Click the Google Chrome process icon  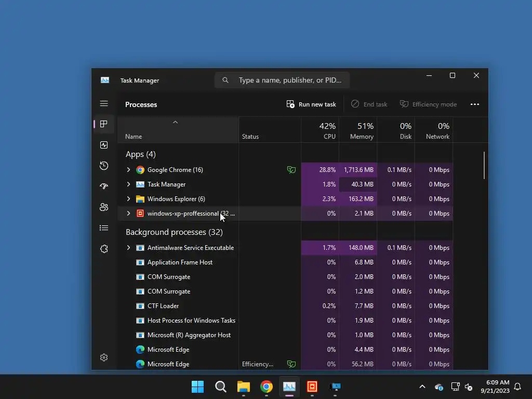[140, 170]
